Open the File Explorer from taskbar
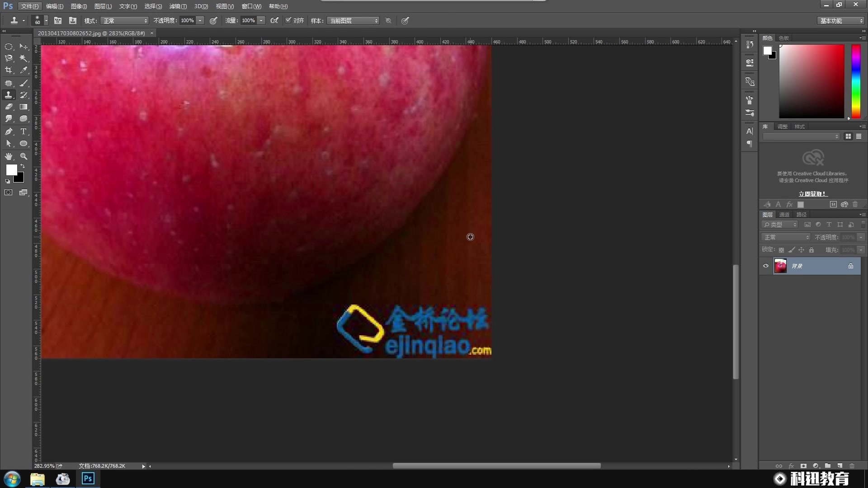 pyautogui.click(x=37, y=479)
